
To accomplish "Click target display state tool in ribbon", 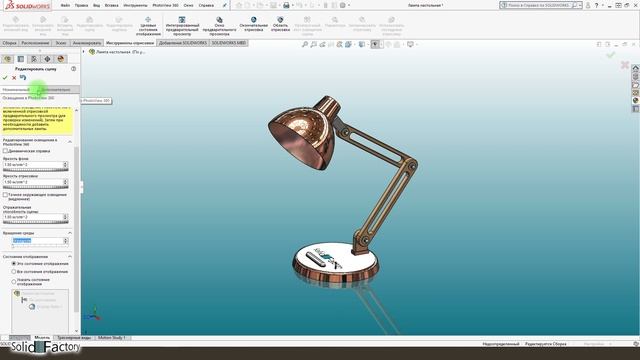I will click(x=148, y=26).
